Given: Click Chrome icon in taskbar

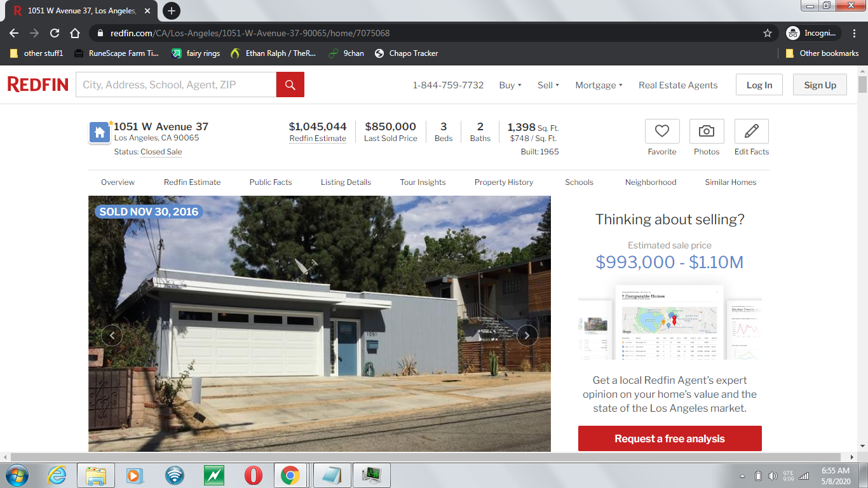Looking at the screenshot, I should tap(290, 475).
